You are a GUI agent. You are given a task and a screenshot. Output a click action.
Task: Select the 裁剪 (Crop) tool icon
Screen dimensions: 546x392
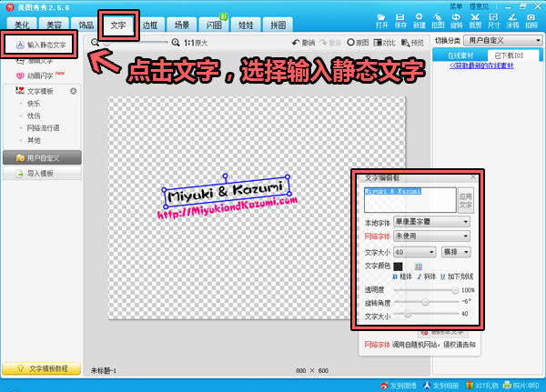475,20
